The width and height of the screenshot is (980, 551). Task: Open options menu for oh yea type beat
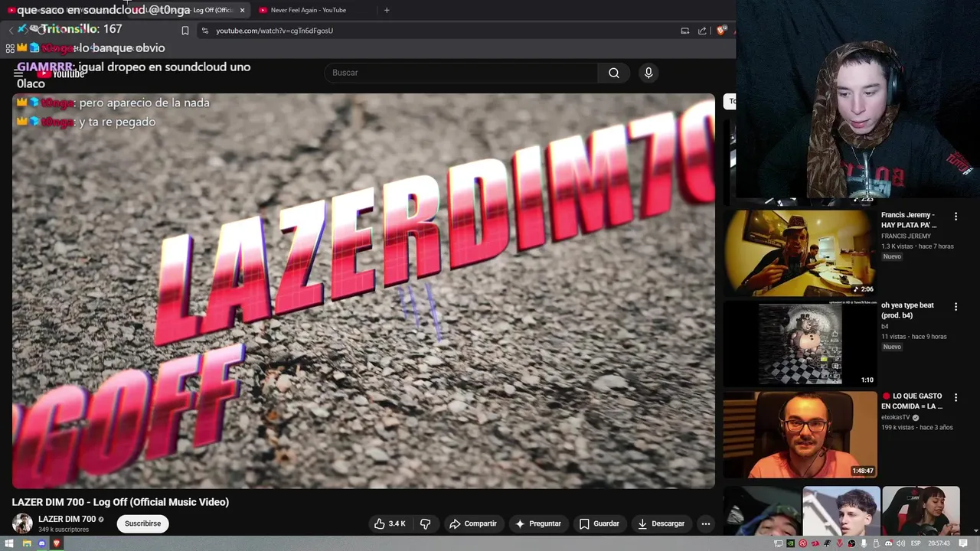tap(955, 307)
